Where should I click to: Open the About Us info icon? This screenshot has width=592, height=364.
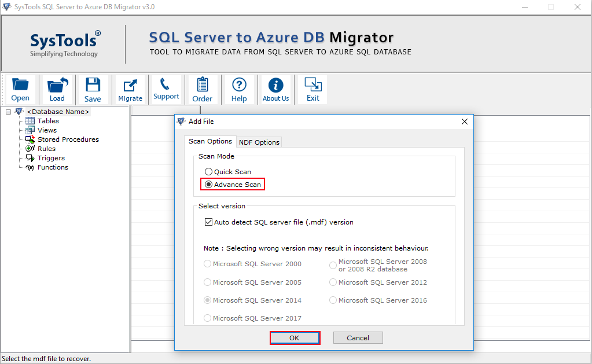(276, 89)
